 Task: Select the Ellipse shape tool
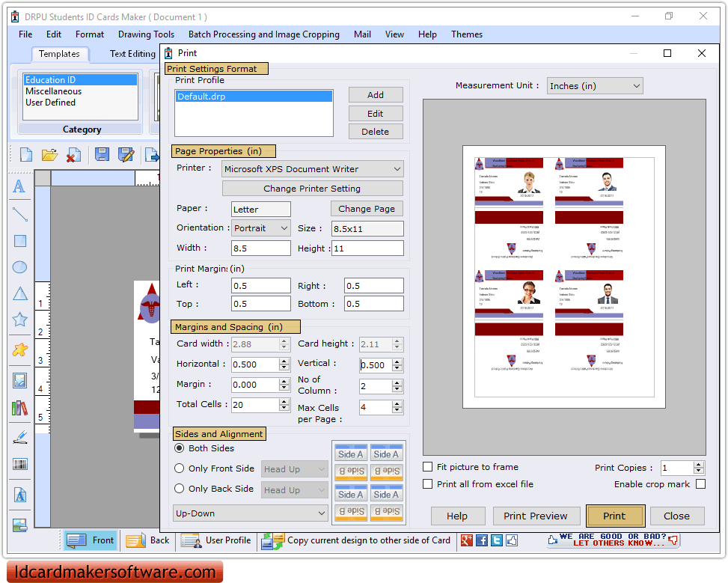pos(19,266)
